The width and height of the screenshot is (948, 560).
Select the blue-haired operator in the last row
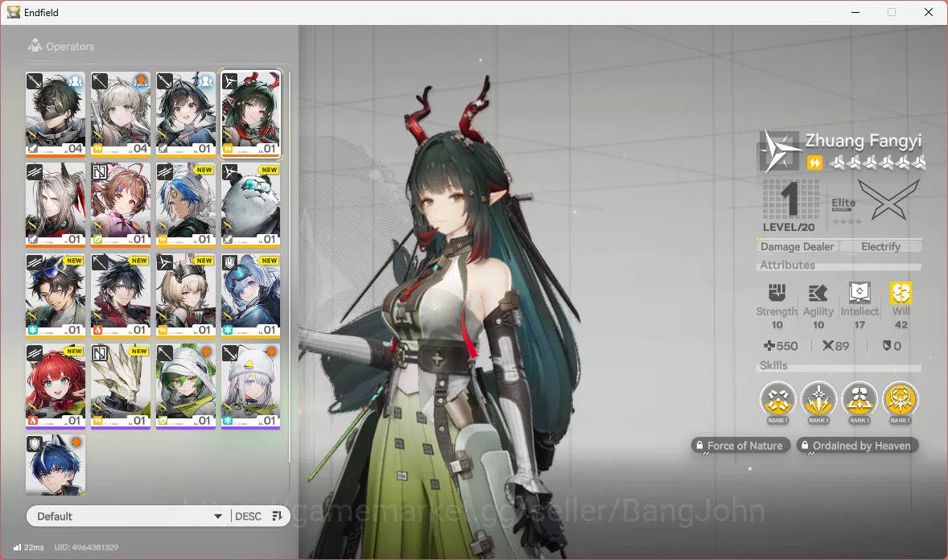56,464
